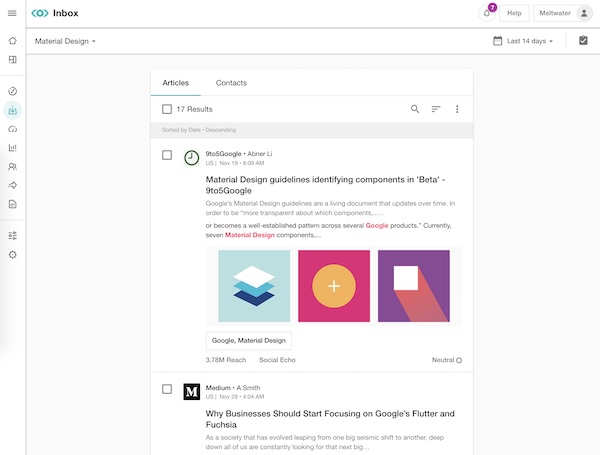Open the Material Design guidelines article title
Viewport: 600px width, 455px height.
[325, 185]
